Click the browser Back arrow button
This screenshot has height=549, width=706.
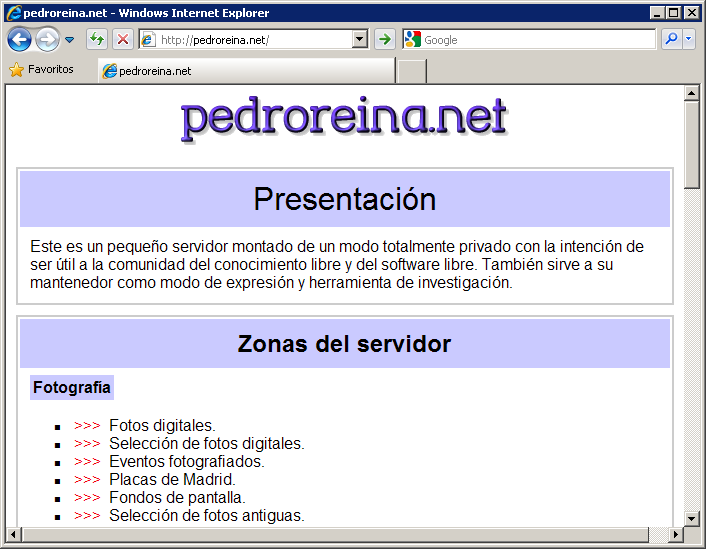pos(19,40)
